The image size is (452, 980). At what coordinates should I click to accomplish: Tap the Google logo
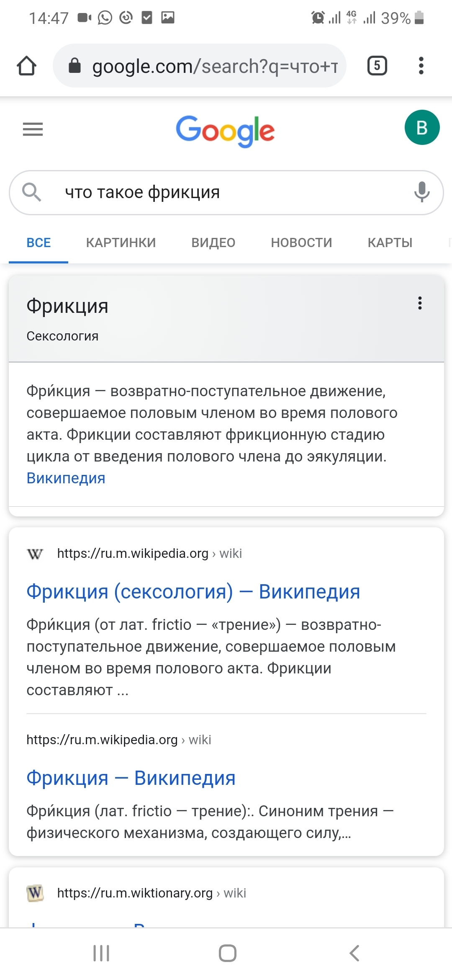(x=225, y=131)
